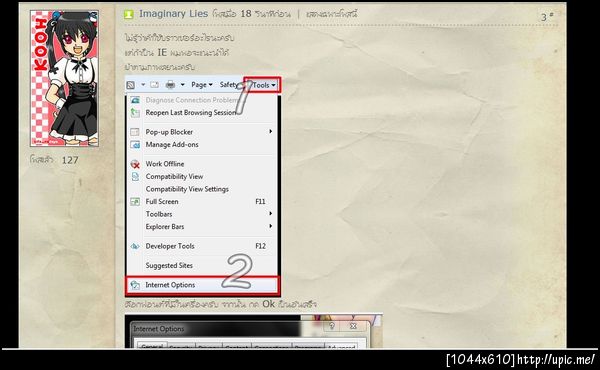Click the Pop-up Blocker icon
This screenshot has width=600, height=370.
point(135,132)
